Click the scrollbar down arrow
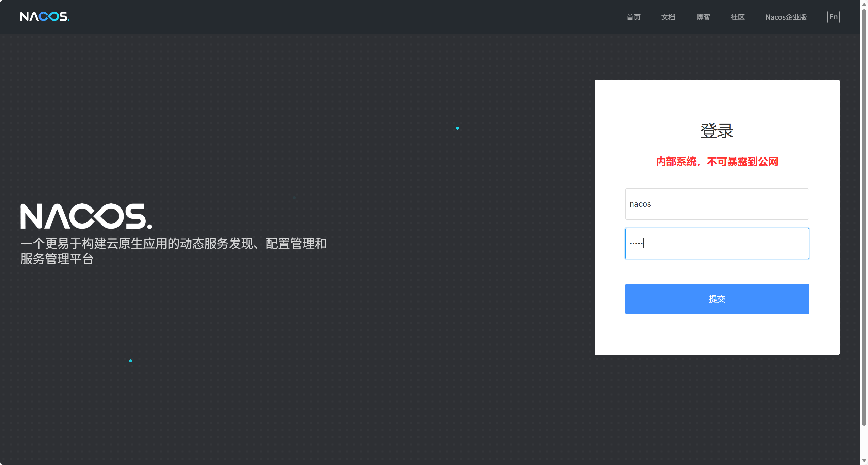This screenshot has height=465, width=868. click(x=864, y=461)
